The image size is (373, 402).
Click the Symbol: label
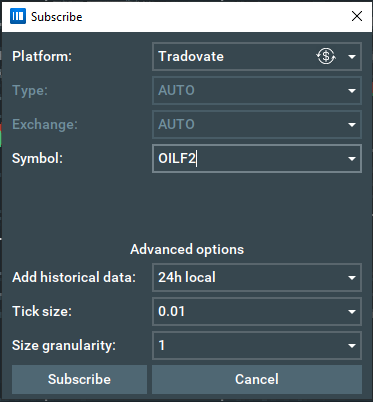[37, 158]
